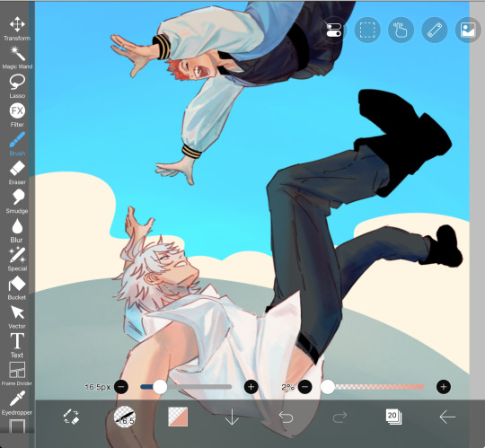Open the stabilizer hand-touch settings
485x448 pixels.
click(401, 30)
